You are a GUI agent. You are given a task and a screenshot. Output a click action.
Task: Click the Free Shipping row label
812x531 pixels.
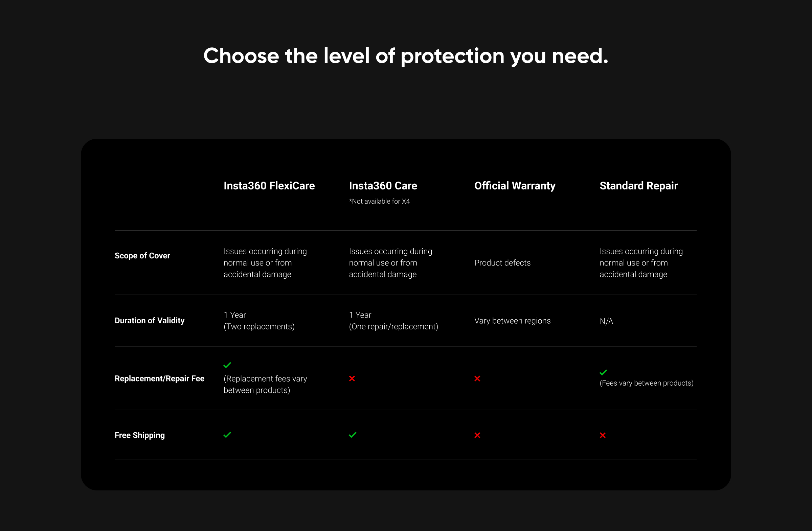point(139,435)
